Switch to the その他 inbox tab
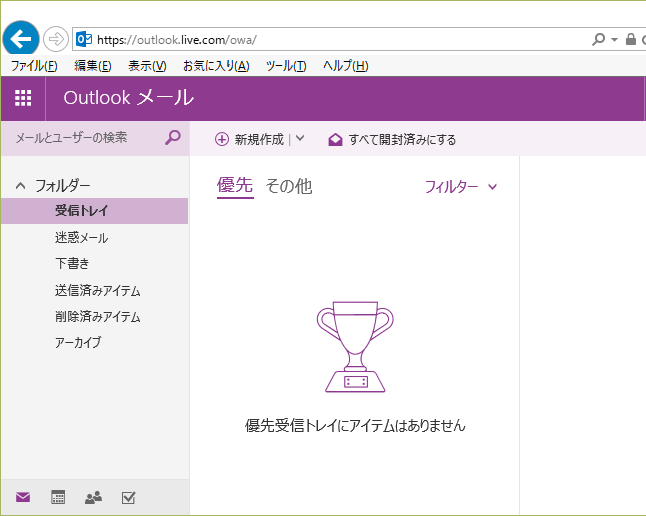Viewport: 646px width, 516px height. tap(289, 186)
